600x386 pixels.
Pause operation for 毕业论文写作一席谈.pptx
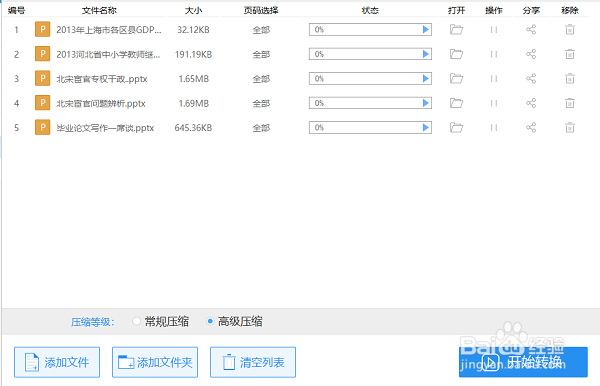coord(494,127)
